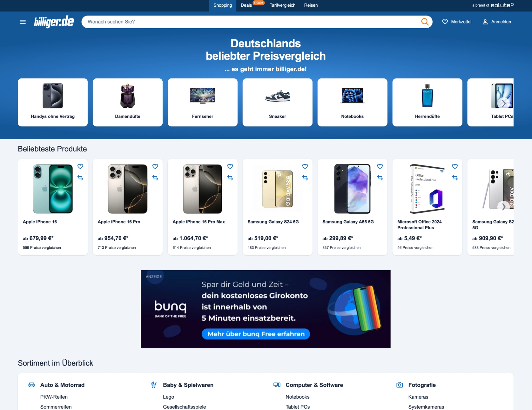Screen dimensions: 532x410
Task: Click the solute brand logo
Action: (502, 5)
